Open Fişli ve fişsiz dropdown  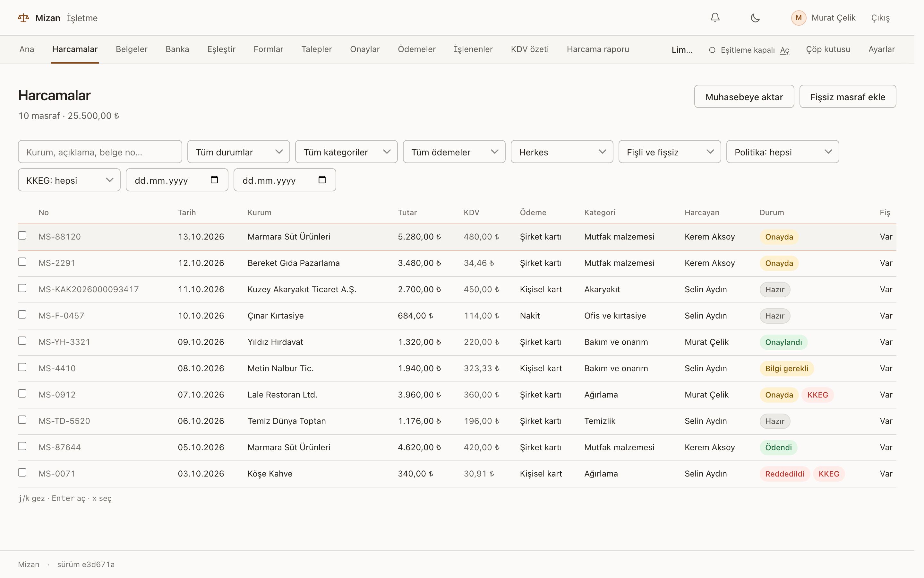(670, 152)
